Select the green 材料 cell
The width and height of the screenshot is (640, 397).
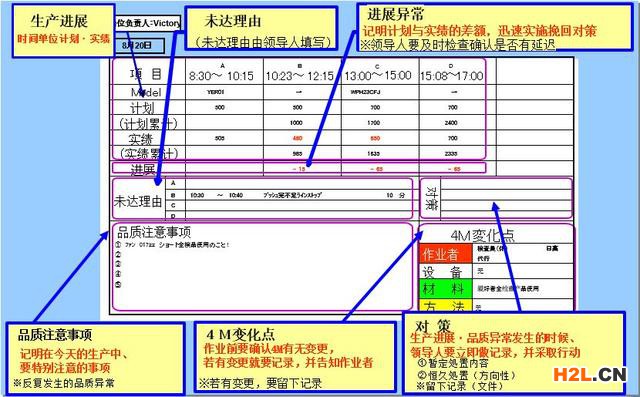click(446, 288)
